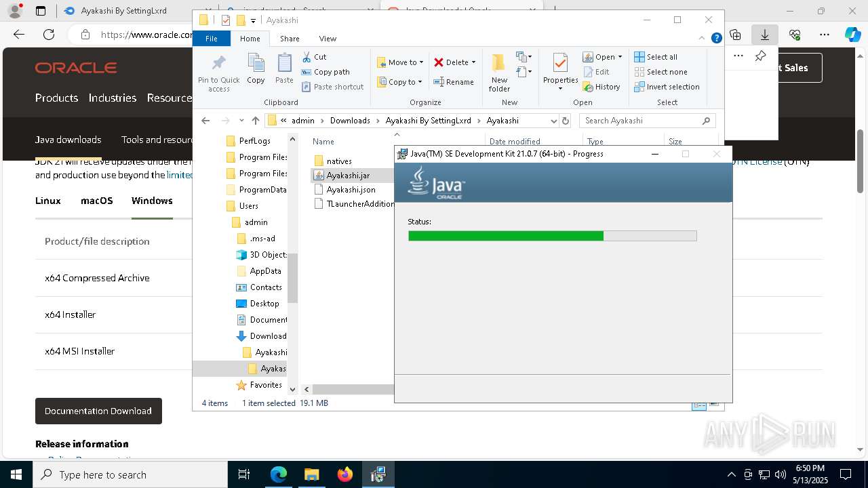Refresh the Explorer address bar

(566, 121)
